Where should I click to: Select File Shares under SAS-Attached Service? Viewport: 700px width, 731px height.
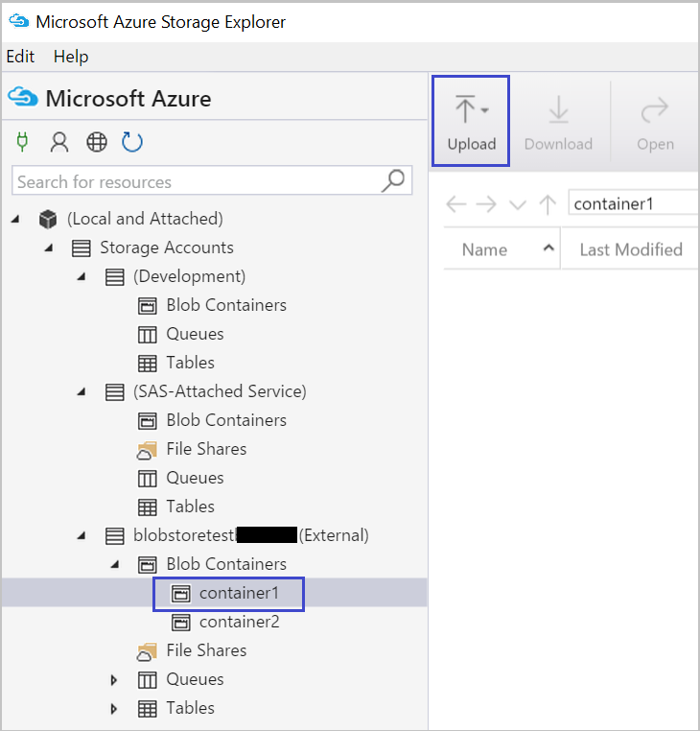tap(206, 449)
